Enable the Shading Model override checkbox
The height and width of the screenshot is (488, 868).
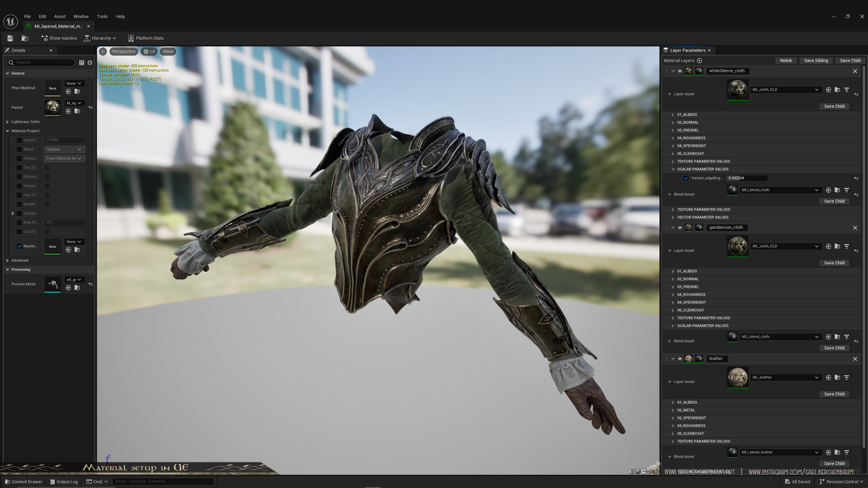tap(19, 159)
